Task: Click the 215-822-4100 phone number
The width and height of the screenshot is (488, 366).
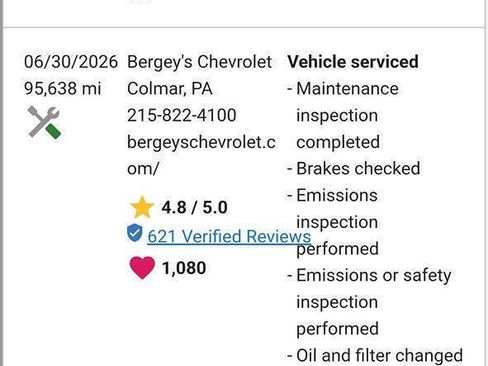Action: click(182, 115)
